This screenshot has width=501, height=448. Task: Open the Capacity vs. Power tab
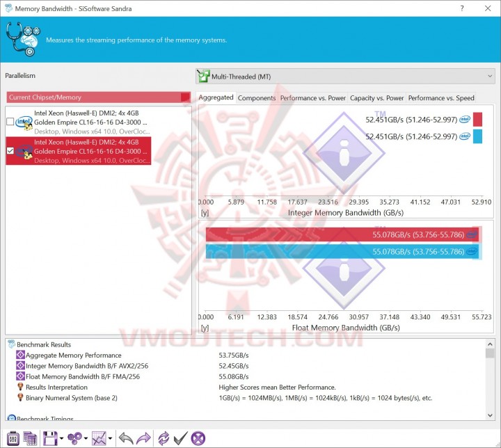[x=377, y=98]
